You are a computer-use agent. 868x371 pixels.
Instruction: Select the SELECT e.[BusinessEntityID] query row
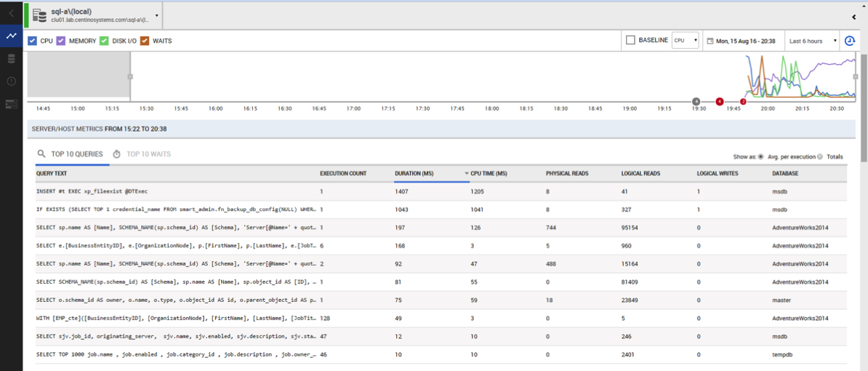(441, 246)
